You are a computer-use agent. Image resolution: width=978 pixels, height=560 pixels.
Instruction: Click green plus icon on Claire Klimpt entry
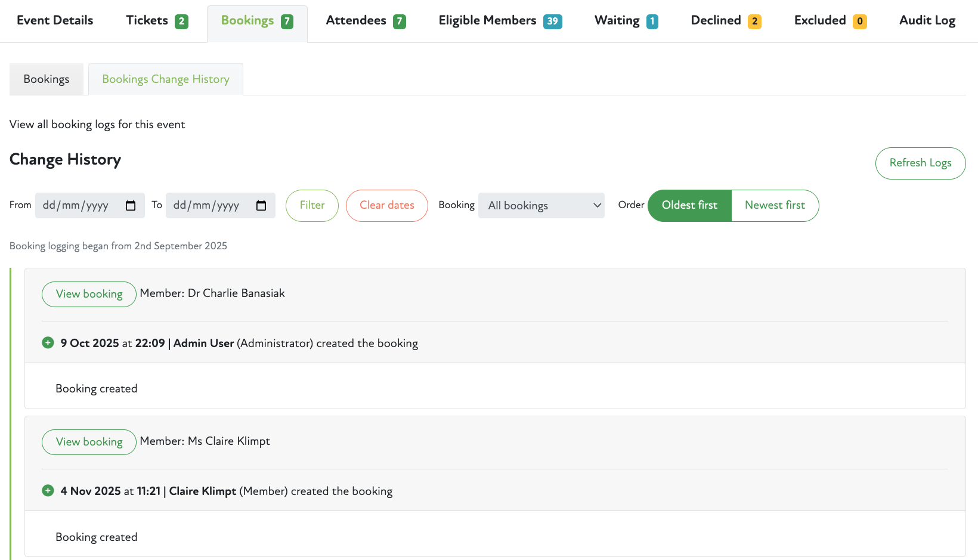[48, 491]
